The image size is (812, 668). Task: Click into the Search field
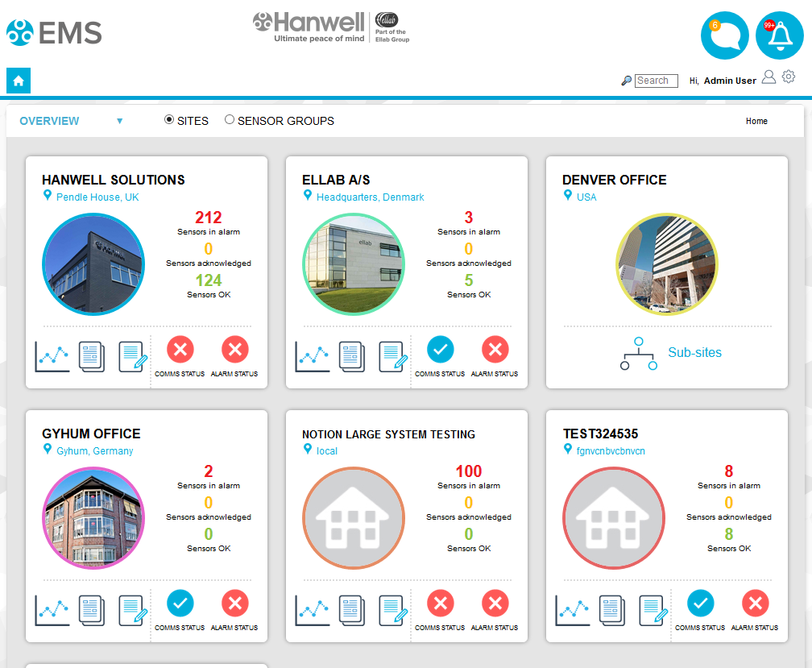point(656,81)
